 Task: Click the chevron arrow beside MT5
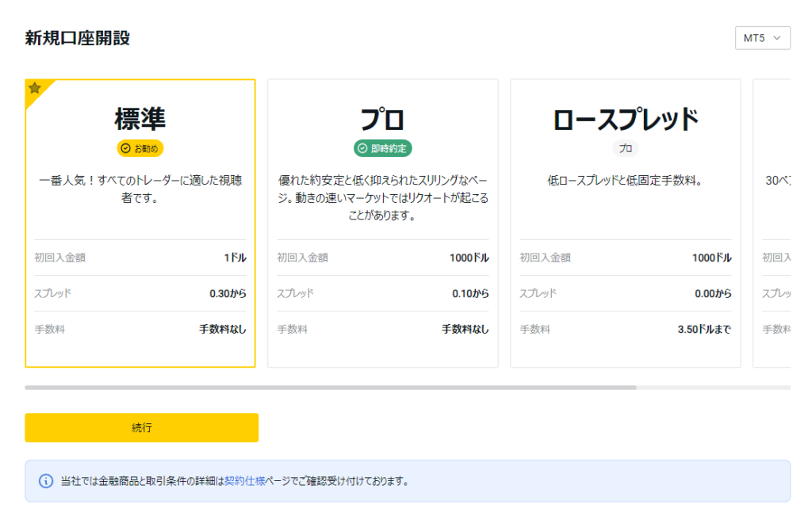[x=777, y=38]
